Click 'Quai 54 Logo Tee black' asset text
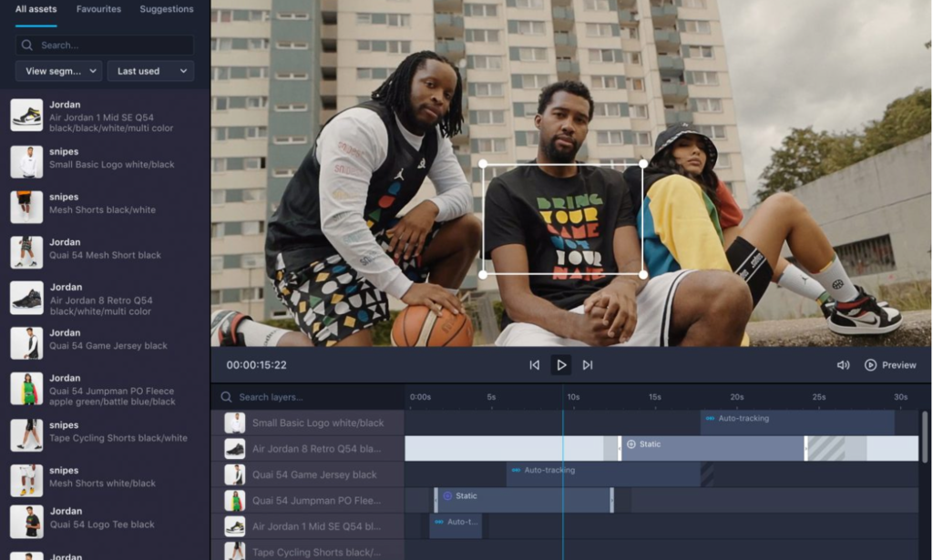 click(x=102, y=524)
